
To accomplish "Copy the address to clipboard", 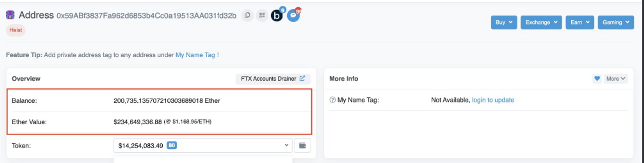I will (x=247, y=15).
